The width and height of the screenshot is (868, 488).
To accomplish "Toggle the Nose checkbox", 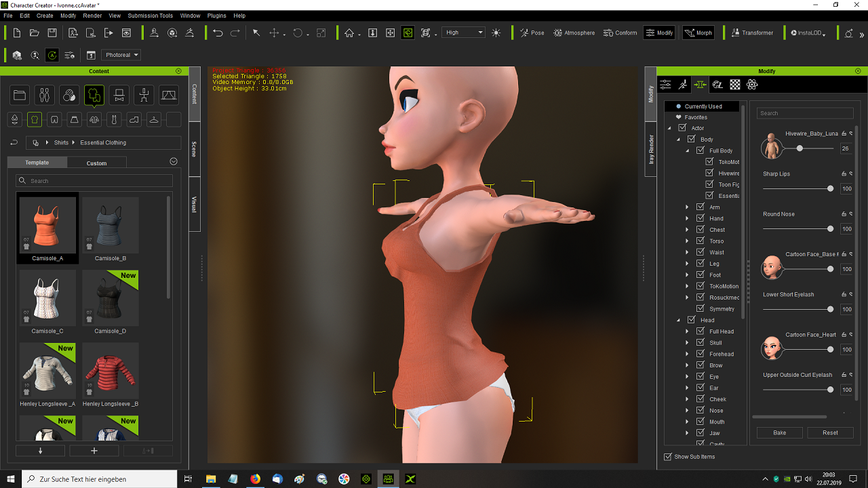I will [x=701, y=410].
